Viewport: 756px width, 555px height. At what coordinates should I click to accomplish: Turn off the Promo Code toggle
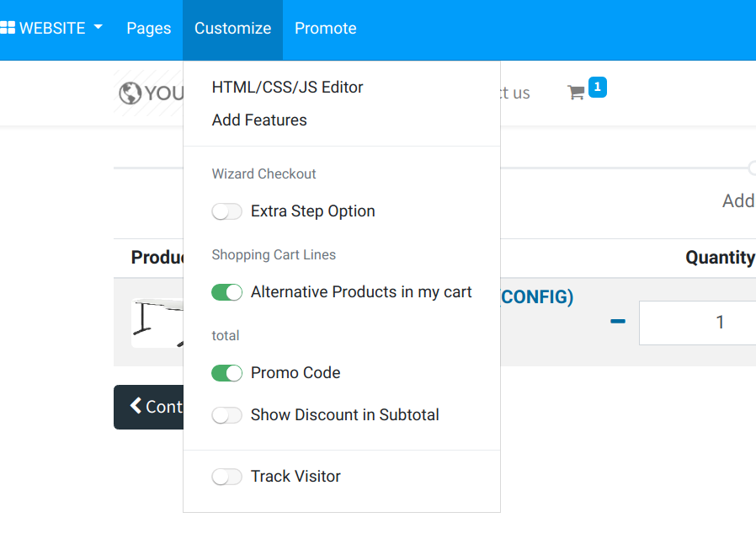tap(226, 373)
